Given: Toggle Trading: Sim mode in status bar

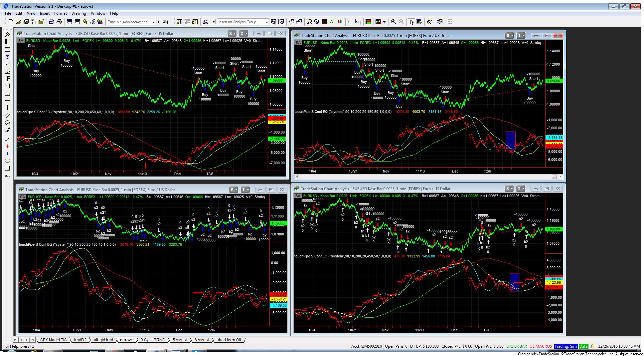Looking at the screenshot, I should 566,346.
